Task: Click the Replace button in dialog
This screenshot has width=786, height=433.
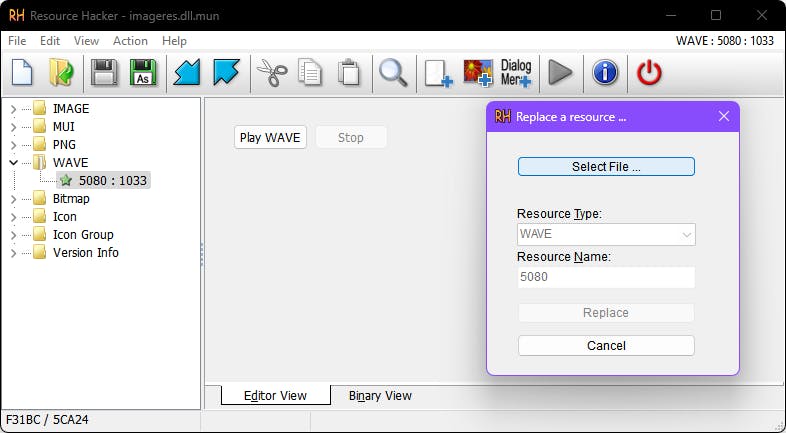Action: 606,313
